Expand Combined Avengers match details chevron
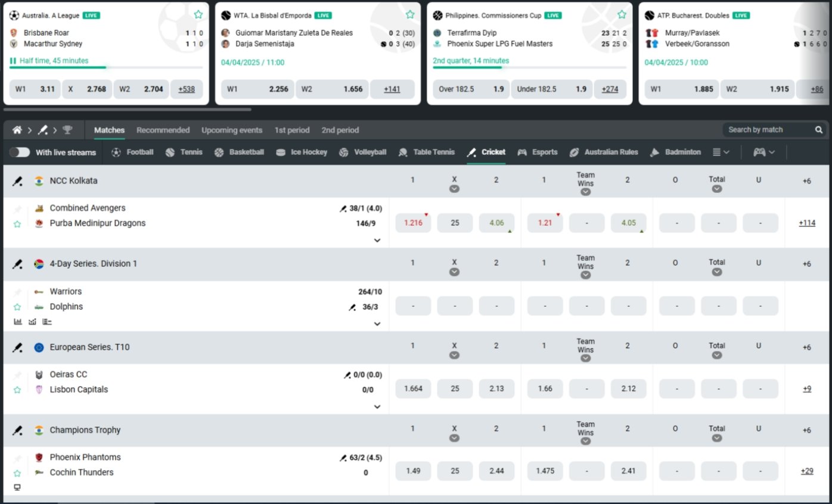Screen dimensions: 832x504 click(377, 241)
